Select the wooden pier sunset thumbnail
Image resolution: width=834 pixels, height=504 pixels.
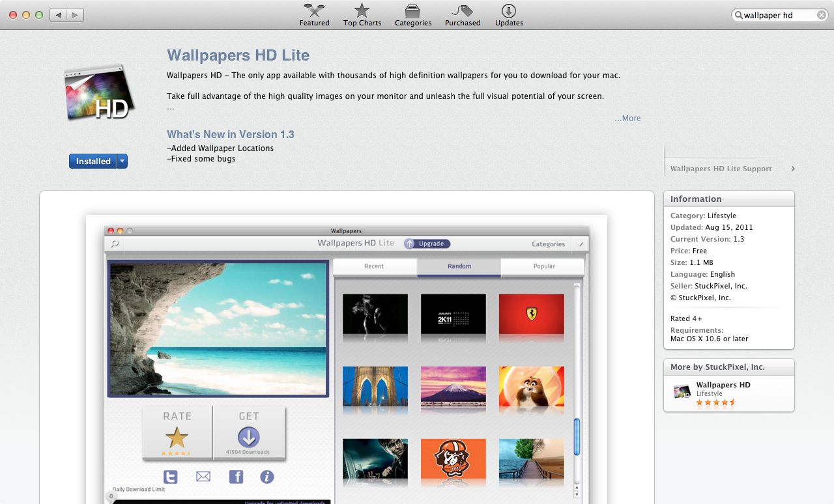click(532, 459)
